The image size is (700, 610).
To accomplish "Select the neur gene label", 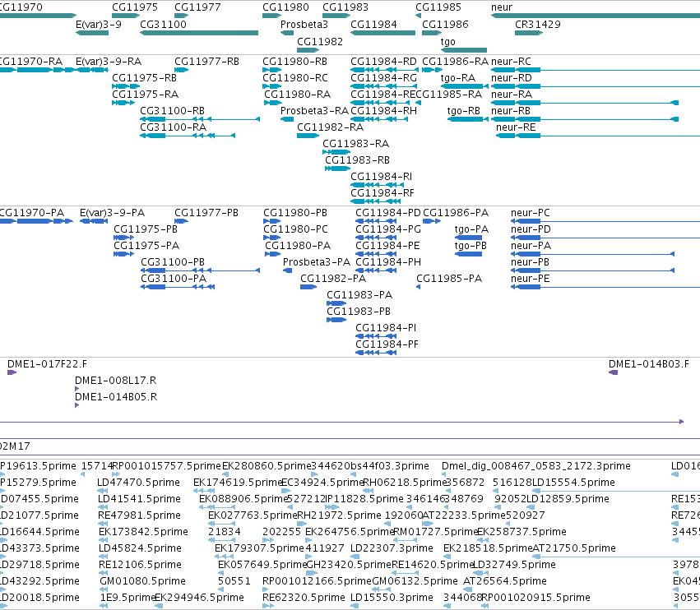I will (502, 7).
